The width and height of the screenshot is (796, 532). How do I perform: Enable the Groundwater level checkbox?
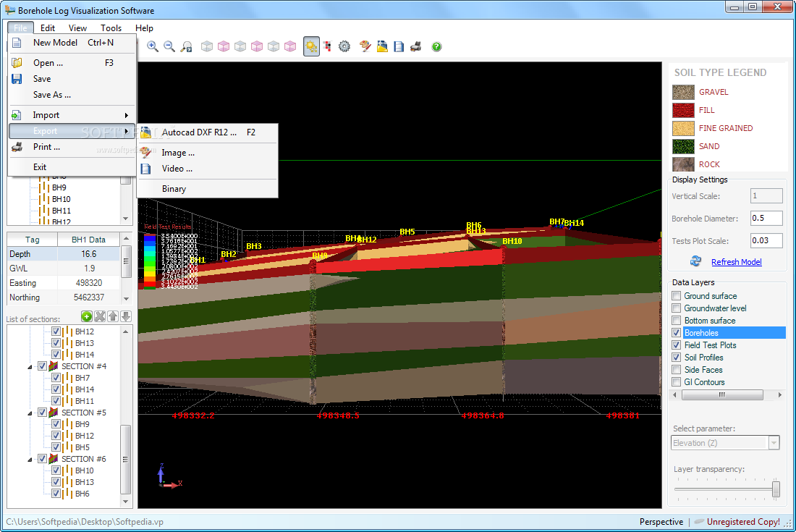point(676,308)
